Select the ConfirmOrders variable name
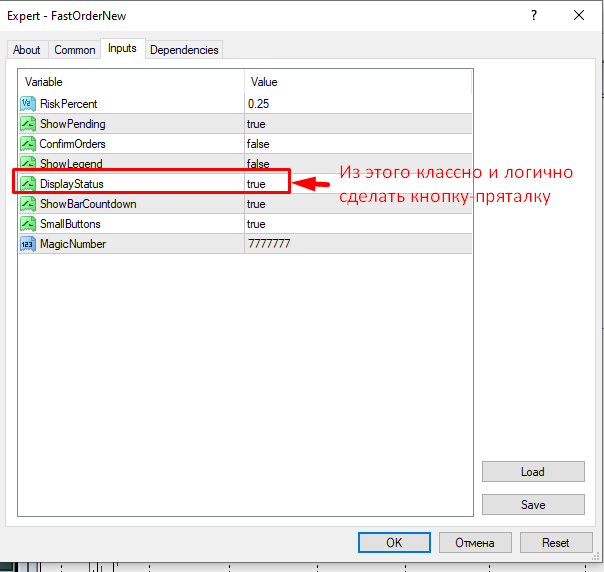604x572 pixels. click(72, 144)
